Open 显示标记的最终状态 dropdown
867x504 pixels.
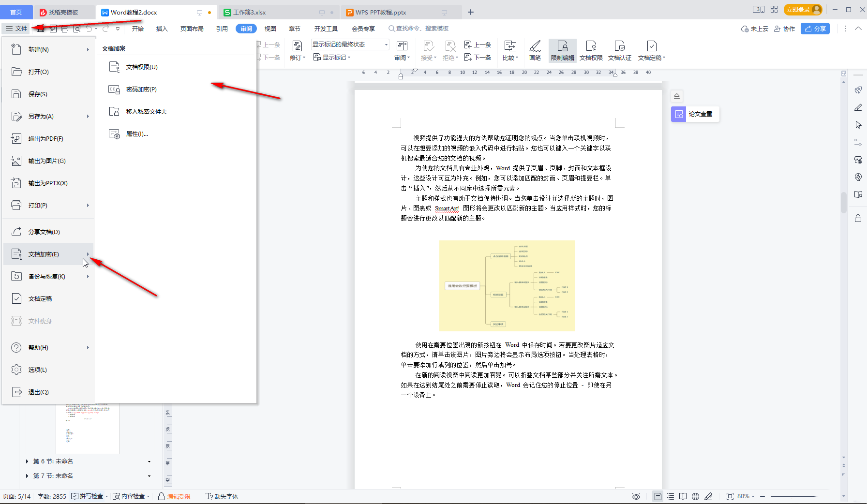tap(350, 44)
